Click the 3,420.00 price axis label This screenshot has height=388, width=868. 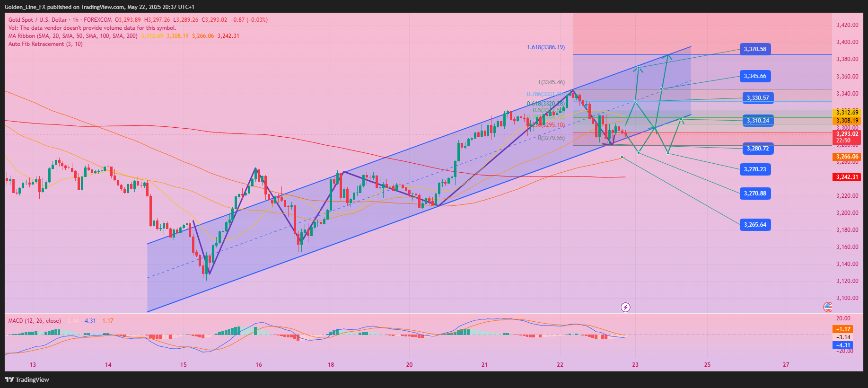click(847, 25)
